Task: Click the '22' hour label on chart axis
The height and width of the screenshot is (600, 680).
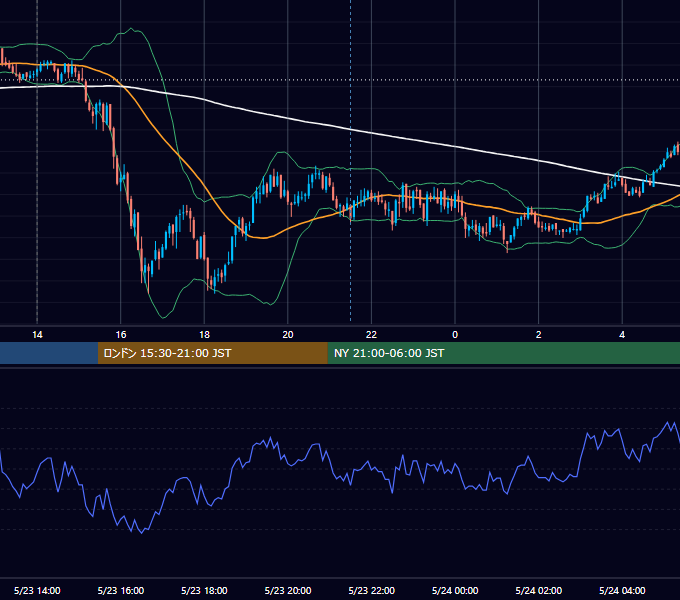Action: point(371,335)
